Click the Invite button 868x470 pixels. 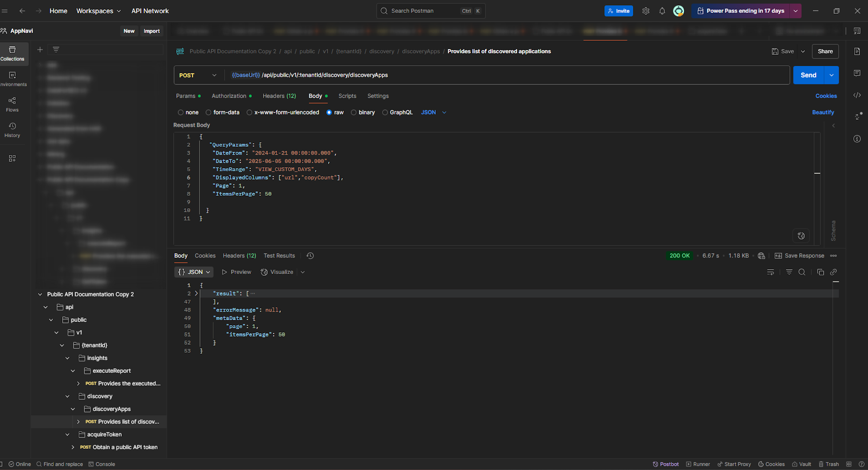coord(619,11)
